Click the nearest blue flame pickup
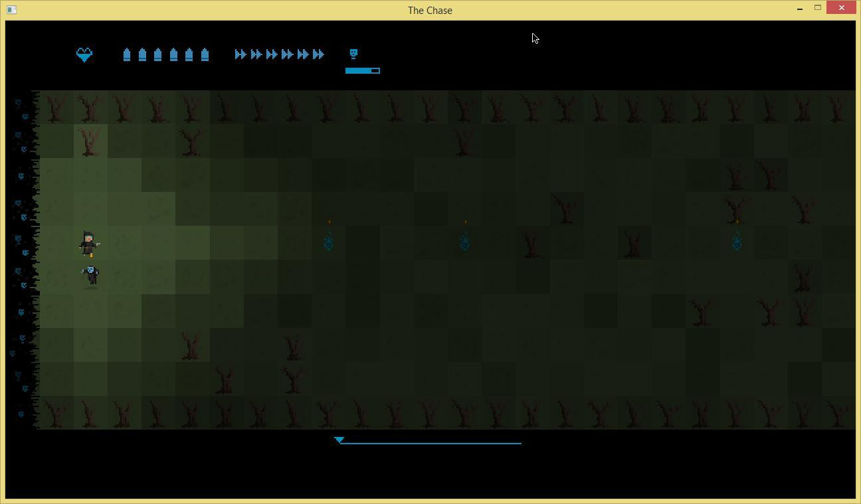The height and width of the screenshot is (504, 861). (x=328, y=240)
